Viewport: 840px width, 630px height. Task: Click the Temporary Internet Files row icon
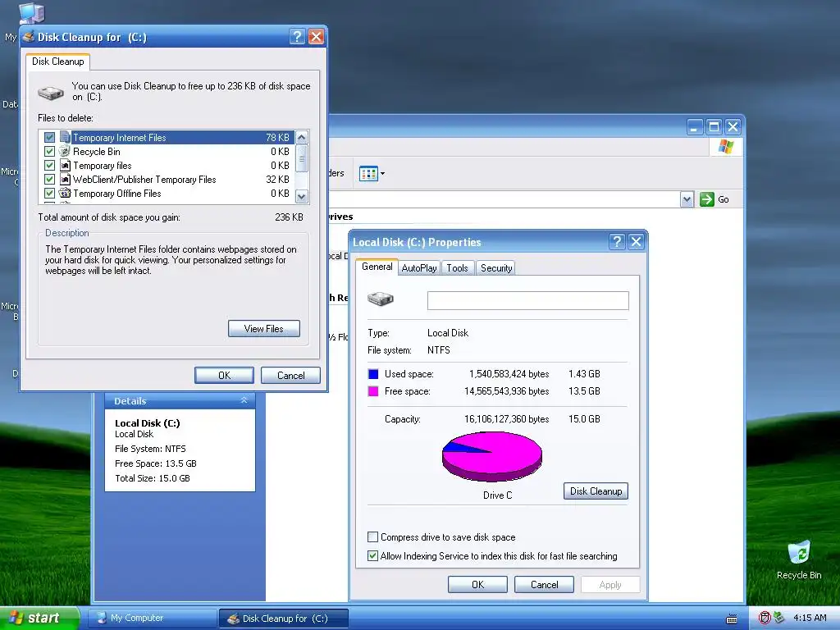65,137
